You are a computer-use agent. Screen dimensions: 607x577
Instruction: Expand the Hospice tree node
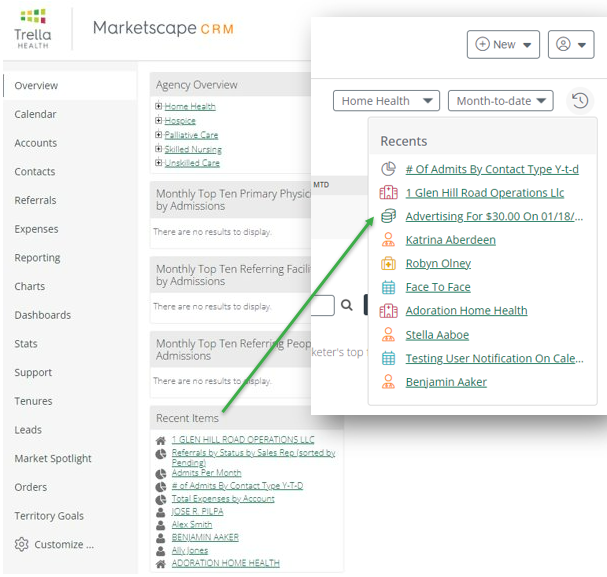pos(158,120)
